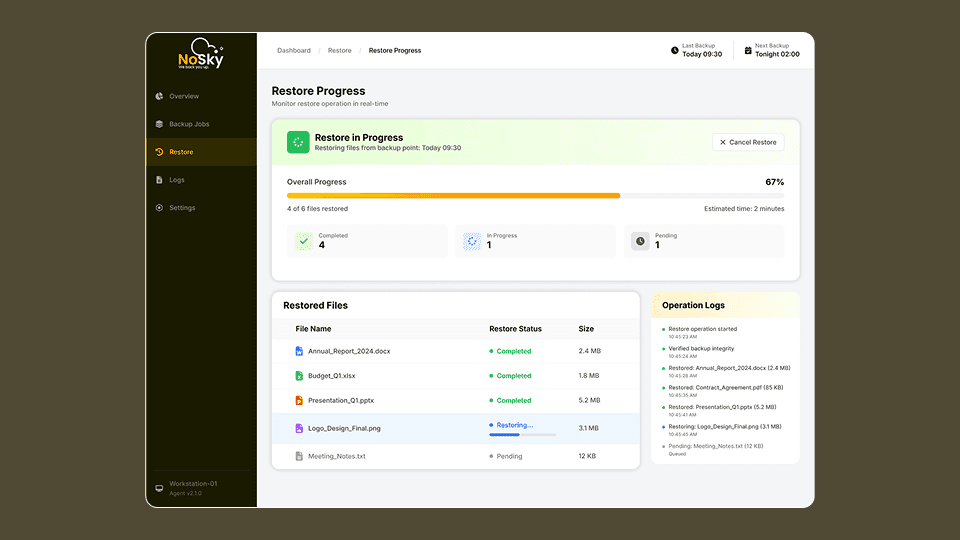Open the Logs sidebar section
Image resolution: width=960 pixels, height=540 pixels.
(176, 180)
